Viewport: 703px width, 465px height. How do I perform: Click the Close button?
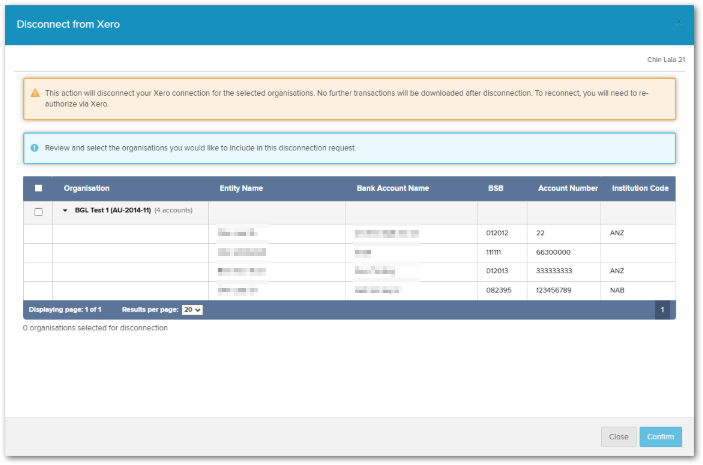point(619,437)
